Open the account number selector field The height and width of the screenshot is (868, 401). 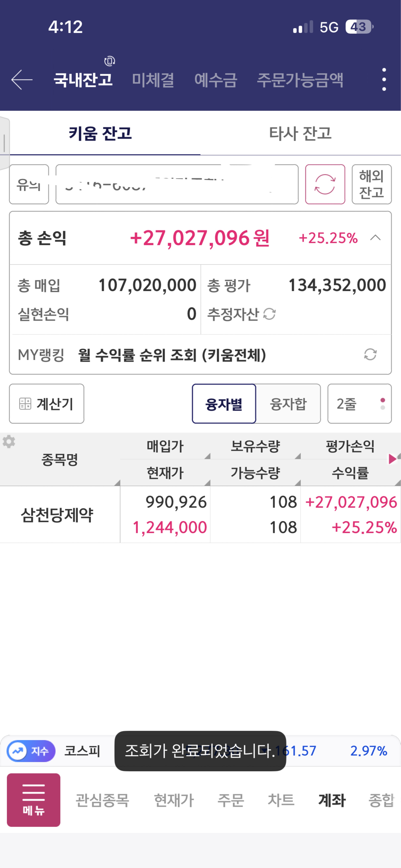177,184
